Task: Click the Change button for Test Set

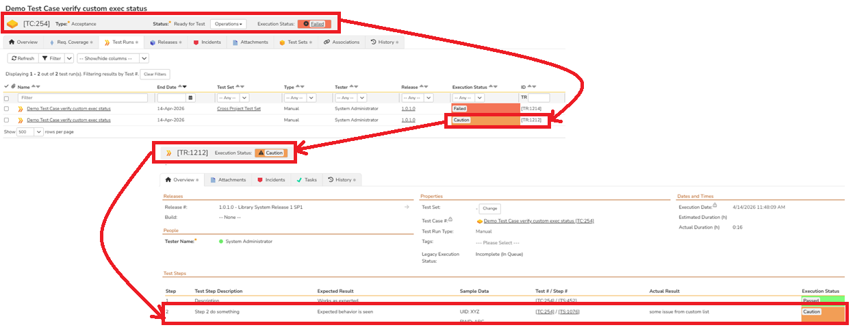Action: 489,209
